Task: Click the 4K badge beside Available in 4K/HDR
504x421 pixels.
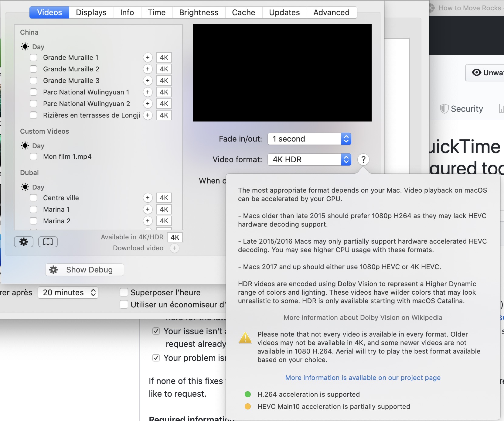Action: [175, 237]
